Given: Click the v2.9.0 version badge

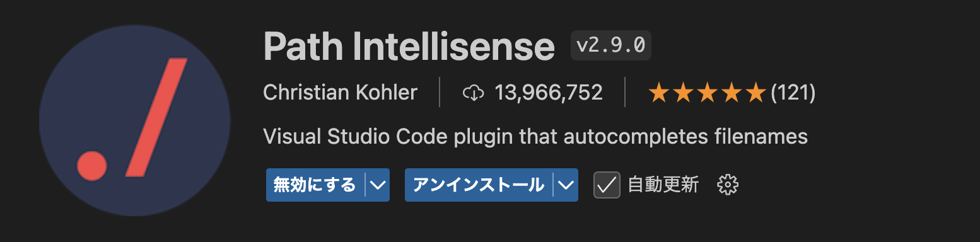Looking at the screenshot, I should tap(610, 45).
